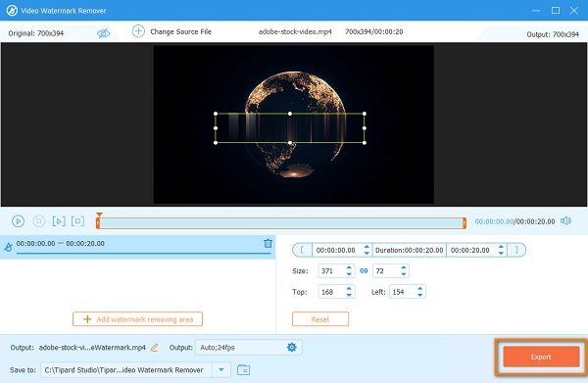Click bottom-right handle of watermark selection box

coord(365,142)
